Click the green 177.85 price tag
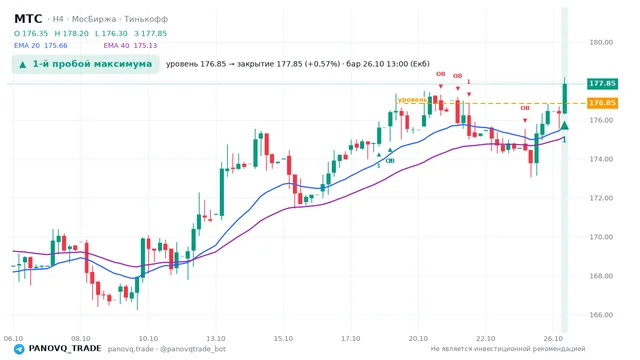This screenshot has height=360, width=640. (602, 84)
